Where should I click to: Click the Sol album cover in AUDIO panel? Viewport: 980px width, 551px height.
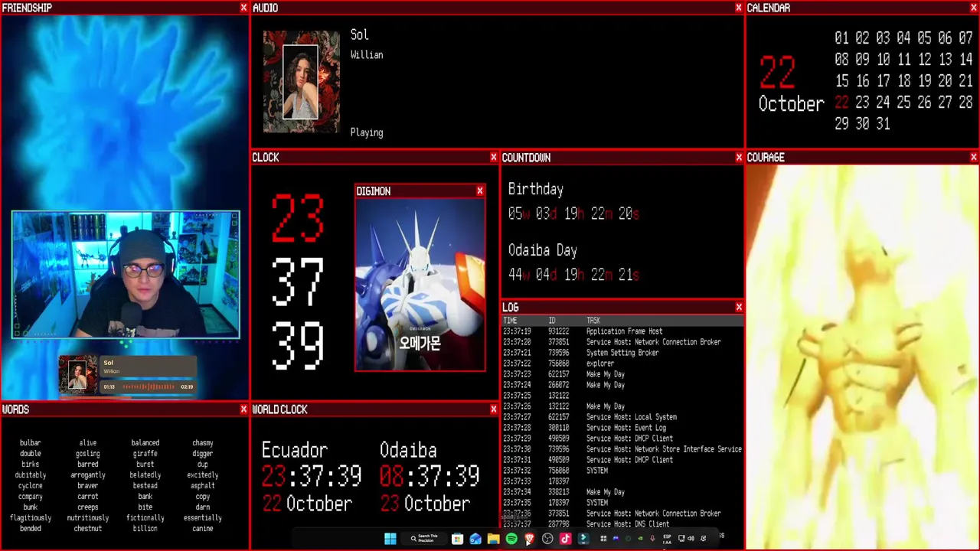click(x=302, y=82)
